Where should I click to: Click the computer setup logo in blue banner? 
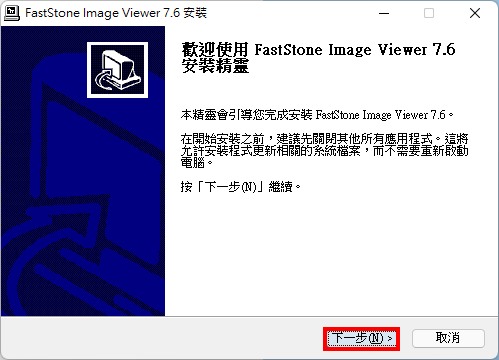117,70
